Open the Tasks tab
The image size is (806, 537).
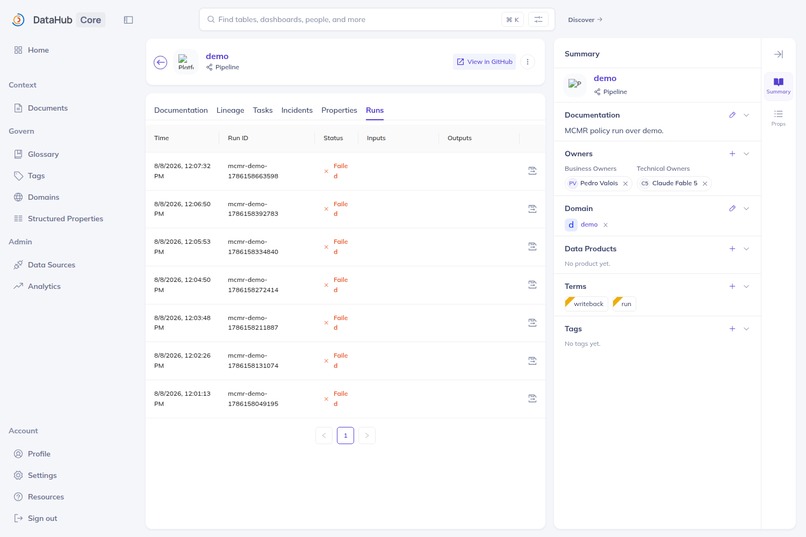[x=263, y=110]
